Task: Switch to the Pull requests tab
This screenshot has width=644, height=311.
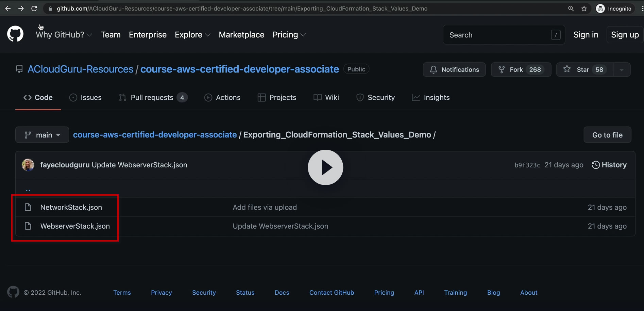Action: 152,98
